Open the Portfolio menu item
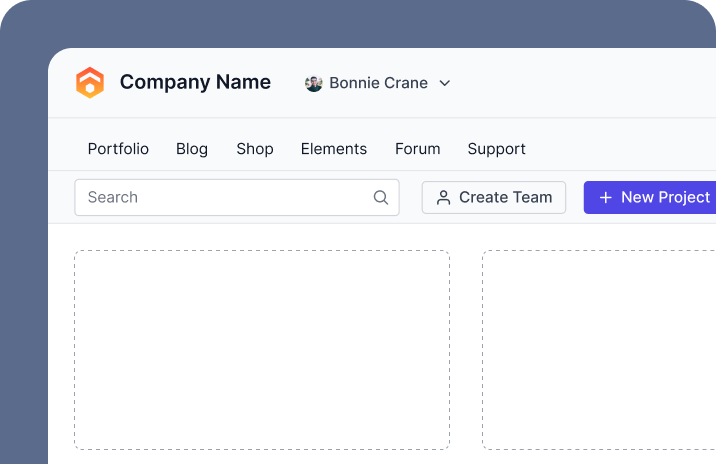 [118, 149]
